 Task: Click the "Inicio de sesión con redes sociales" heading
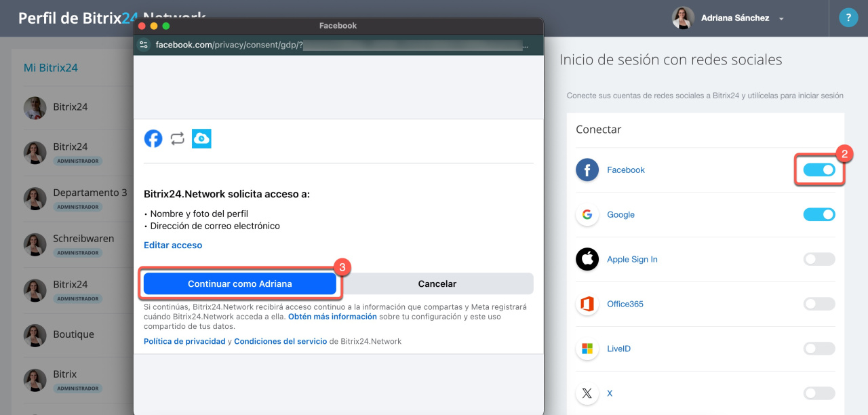671,60
